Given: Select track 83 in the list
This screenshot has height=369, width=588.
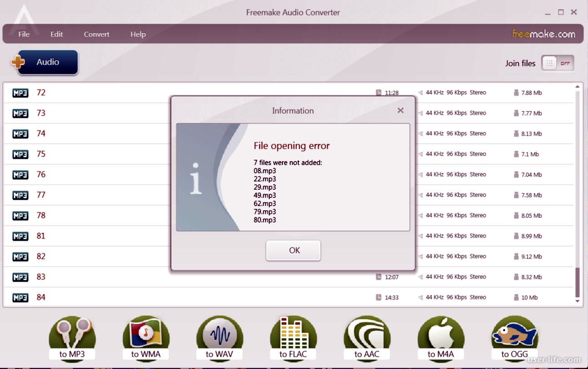Looking at the screenshot, I should (x=288, y=277).
